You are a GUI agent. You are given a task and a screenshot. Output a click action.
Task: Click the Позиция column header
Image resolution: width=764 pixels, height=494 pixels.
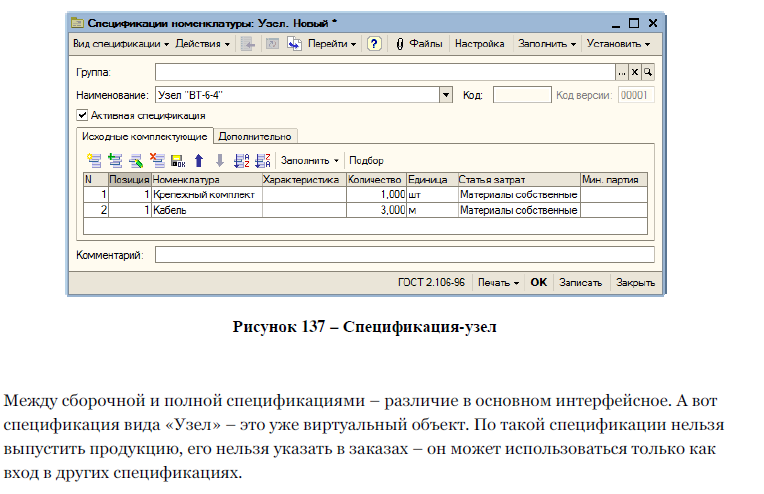click(130, 180)
